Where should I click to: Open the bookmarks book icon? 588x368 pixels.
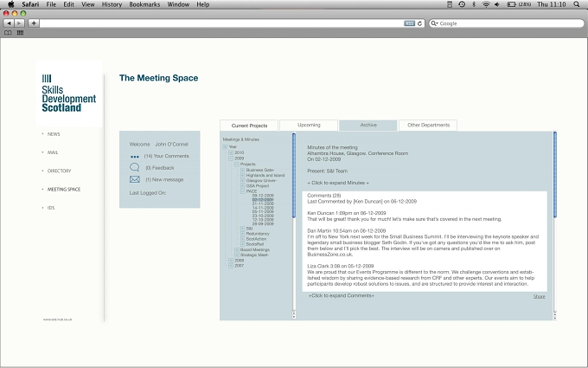pyautogui.click(x=8, y=33)
